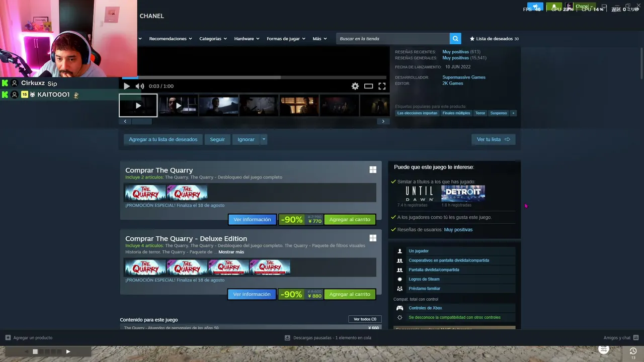Select the Finales múltiples tag
The width and height of the screenshot is (644, 362).
456,113
